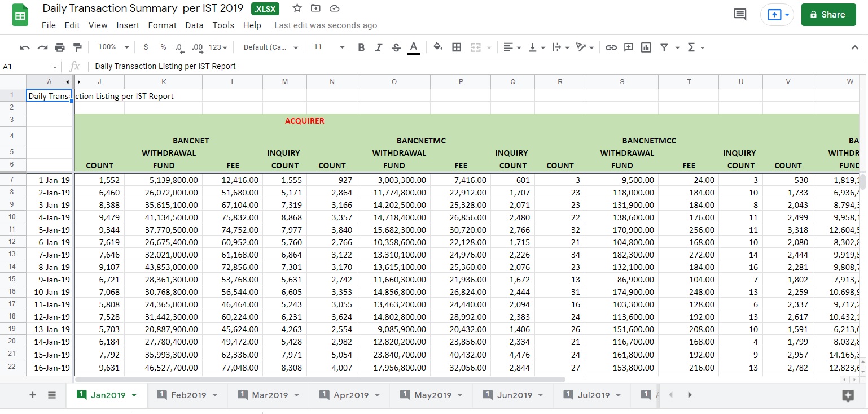This screenshot has width=868, height=414.
Task: Print the spreadsheet
Action: (x=60, y=47)
